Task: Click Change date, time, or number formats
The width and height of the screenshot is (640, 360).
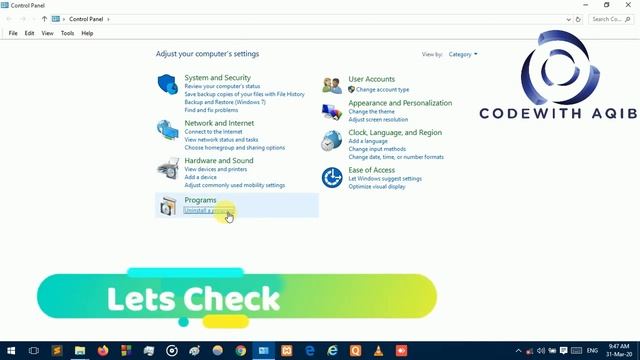Action: [x=396, y=157]
